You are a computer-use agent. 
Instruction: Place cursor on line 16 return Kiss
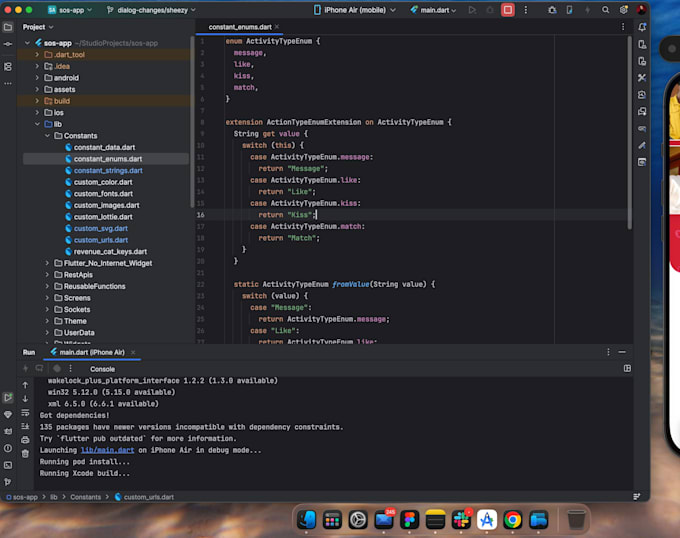click(288, 215)
